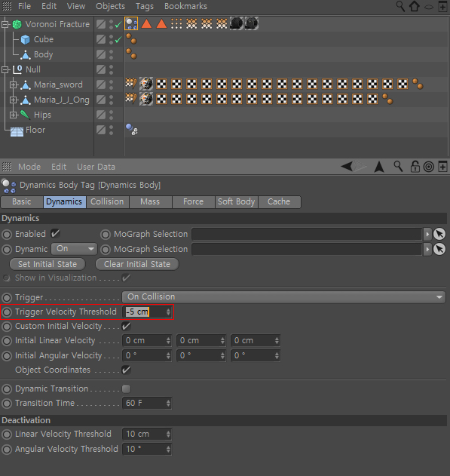Click the up arrow in Attribute Manager

[379, 167]
